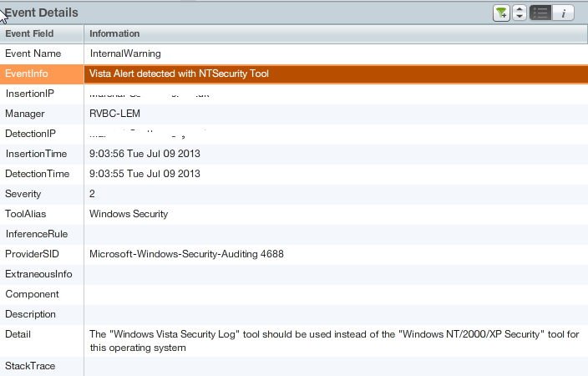588x376 pixels.
Task: Click the up/down event stepper arrows
Action: [519, 13]
